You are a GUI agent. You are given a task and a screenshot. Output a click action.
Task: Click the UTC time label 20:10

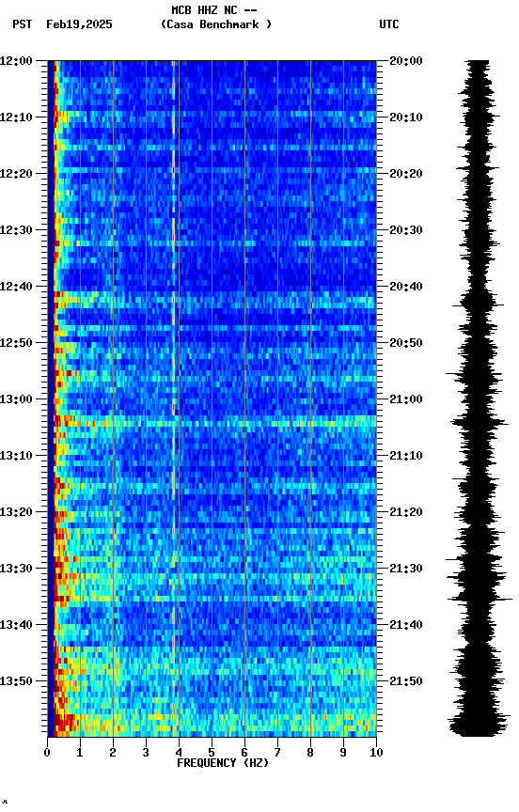coord(406,117)
